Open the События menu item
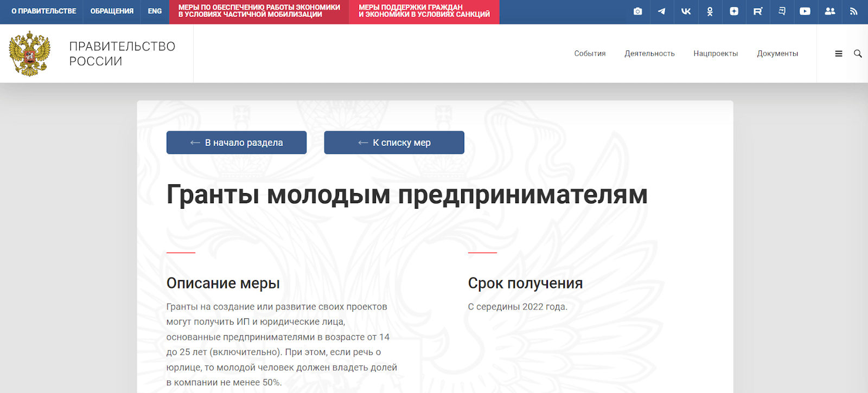The width and height of the screenshot is (868, 393). [x=590, y=54]
